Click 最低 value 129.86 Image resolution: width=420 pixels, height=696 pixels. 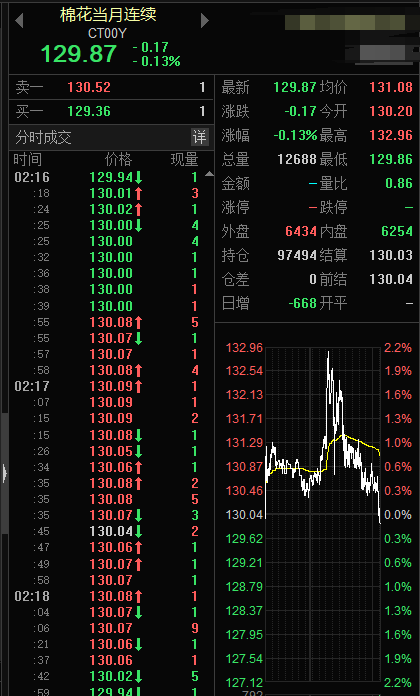point(391,159)
